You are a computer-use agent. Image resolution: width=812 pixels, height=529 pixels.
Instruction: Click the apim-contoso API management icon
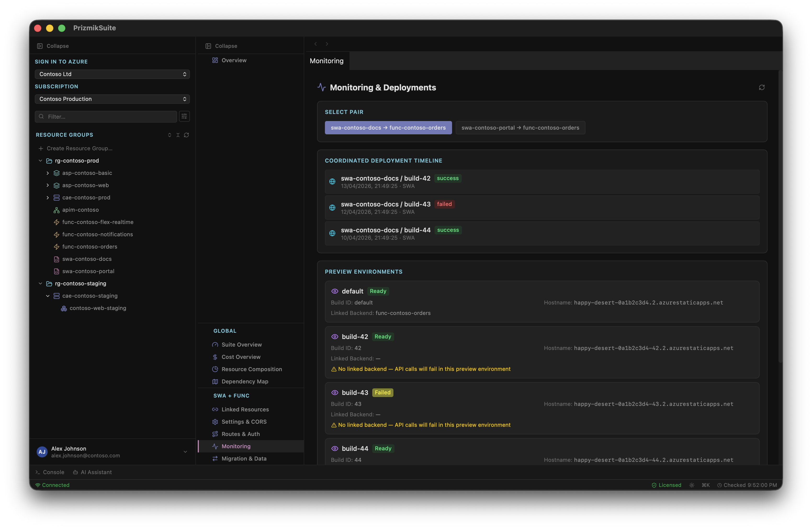[57, 210]
